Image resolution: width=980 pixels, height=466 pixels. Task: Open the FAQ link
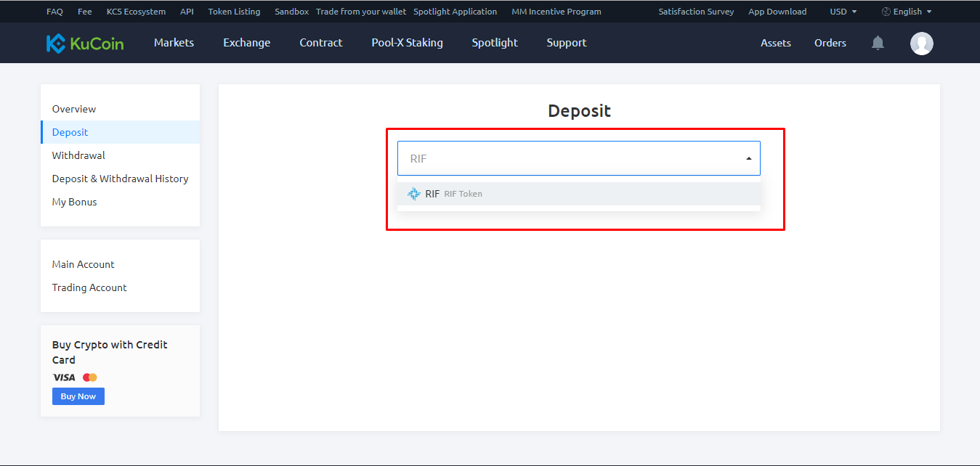click(54, 12)
